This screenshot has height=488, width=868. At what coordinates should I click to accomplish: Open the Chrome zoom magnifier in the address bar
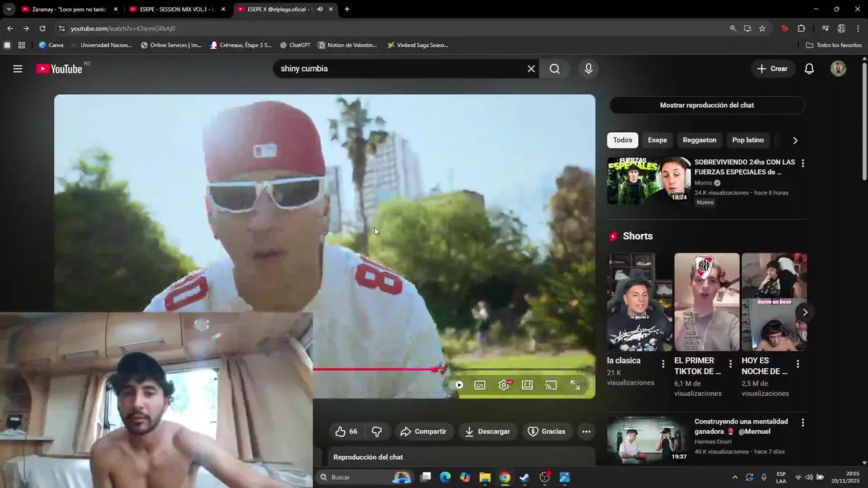tap(733, 28)
